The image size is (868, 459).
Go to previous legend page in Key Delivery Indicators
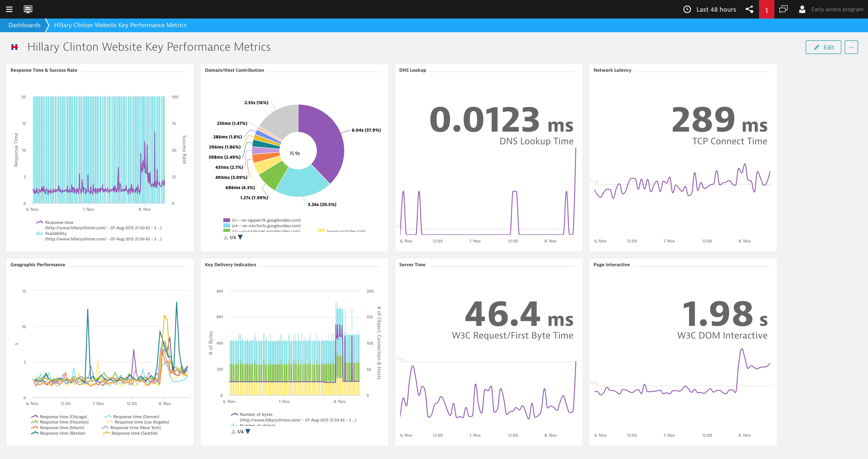point(233,432)
